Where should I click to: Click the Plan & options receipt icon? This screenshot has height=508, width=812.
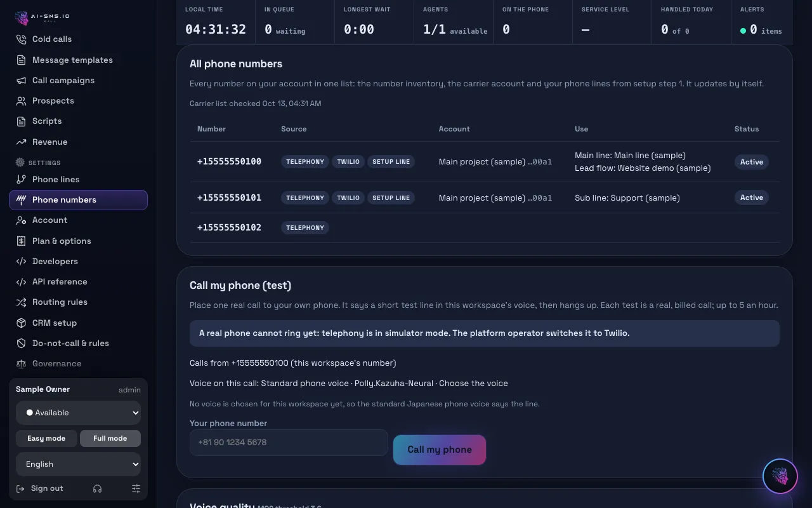(22, 241)
